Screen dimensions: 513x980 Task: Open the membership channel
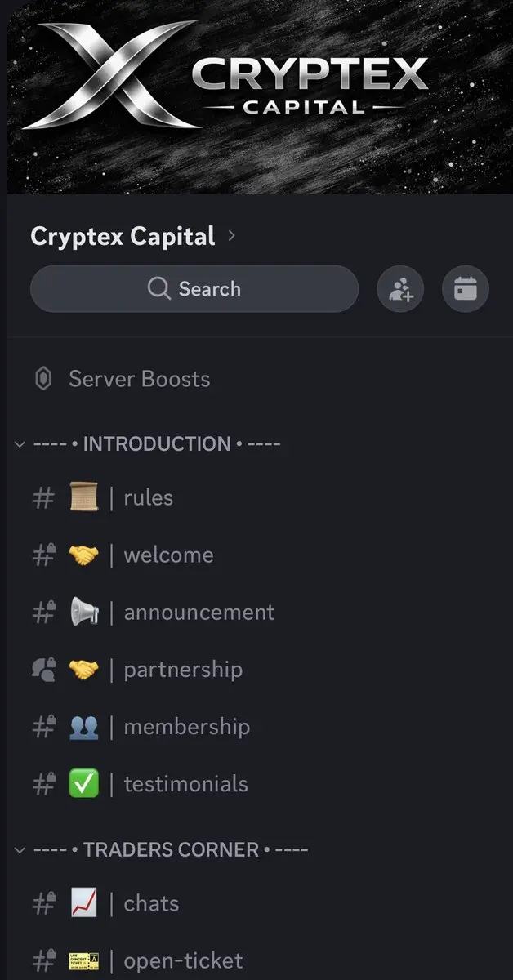click(x=186, y=727)
